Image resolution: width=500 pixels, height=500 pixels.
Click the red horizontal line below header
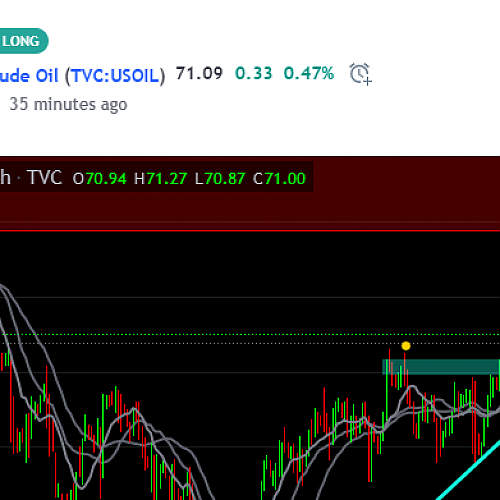point(250,230)
